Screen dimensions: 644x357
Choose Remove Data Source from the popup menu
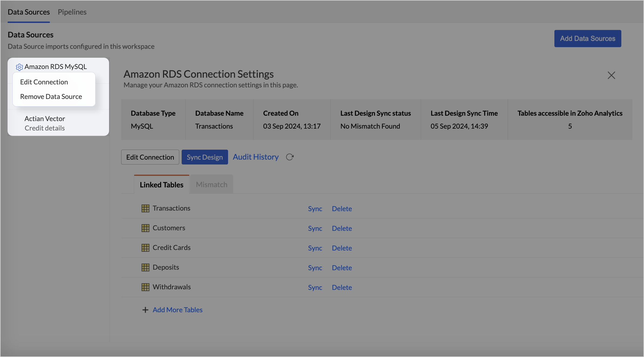[51, 97]
